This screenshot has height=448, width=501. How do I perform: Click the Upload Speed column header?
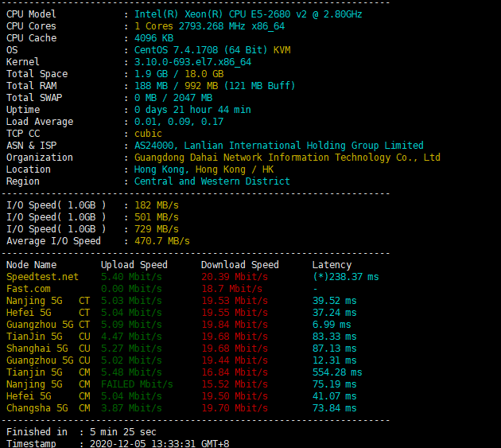(134, 265)
